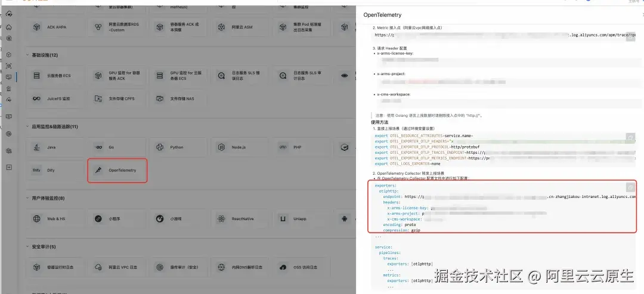Select the 集群 Pod 标准输出日志采集 card

pyautogui.click(x=302, y=27)
